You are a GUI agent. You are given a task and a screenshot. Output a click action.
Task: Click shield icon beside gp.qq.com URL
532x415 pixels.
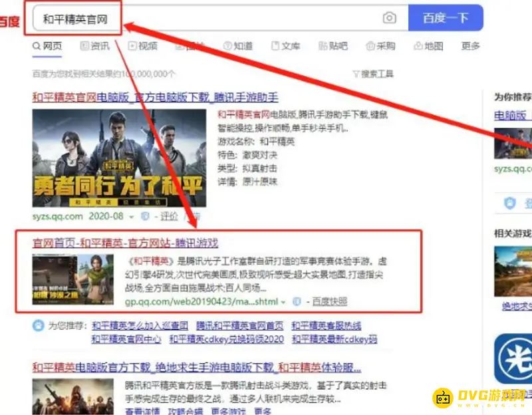coord(297,301)
